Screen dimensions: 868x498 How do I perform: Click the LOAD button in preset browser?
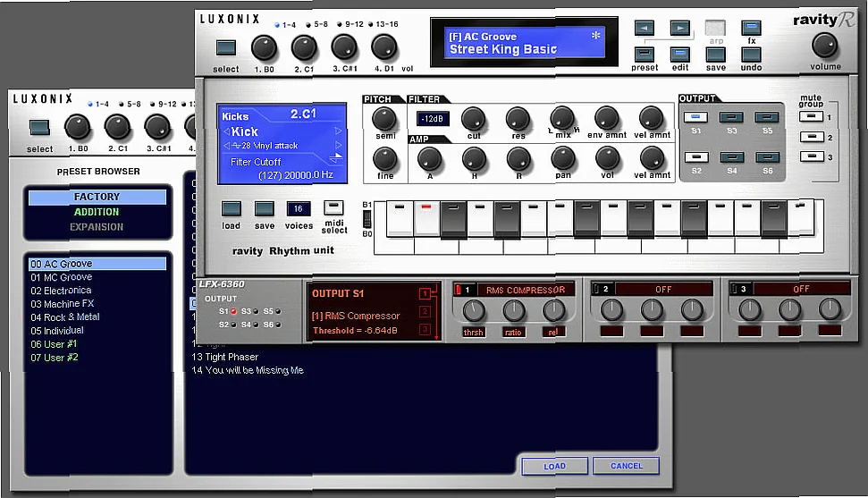[554, 466]
